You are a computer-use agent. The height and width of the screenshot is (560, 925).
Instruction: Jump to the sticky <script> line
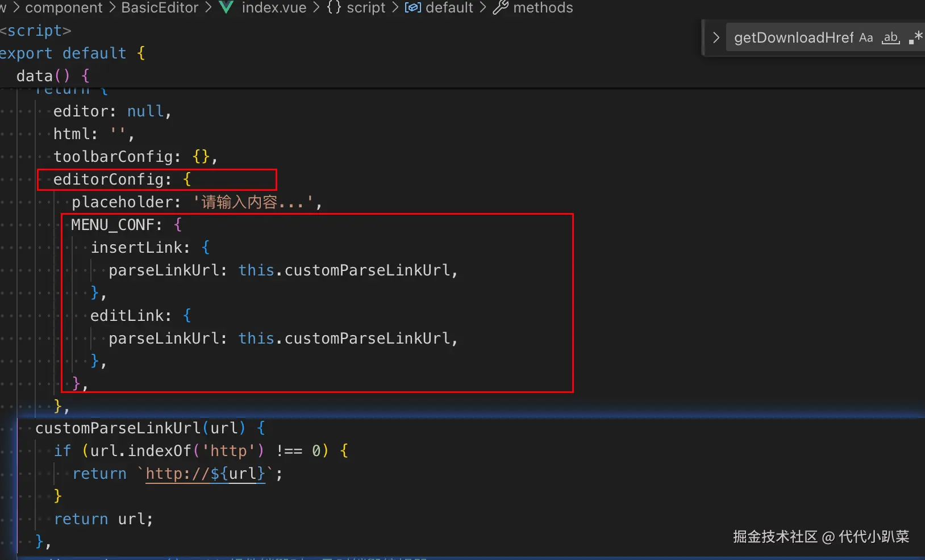[36, 31]
